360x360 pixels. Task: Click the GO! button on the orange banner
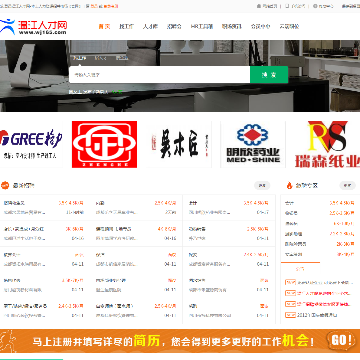click(x=341, y=341)
